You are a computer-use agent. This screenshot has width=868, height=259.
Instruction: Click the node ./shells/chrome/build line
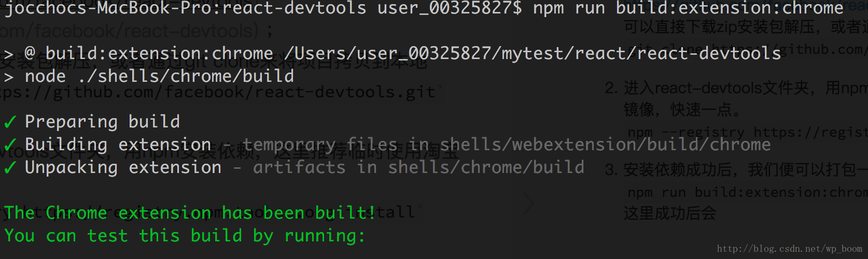point(159,77)
